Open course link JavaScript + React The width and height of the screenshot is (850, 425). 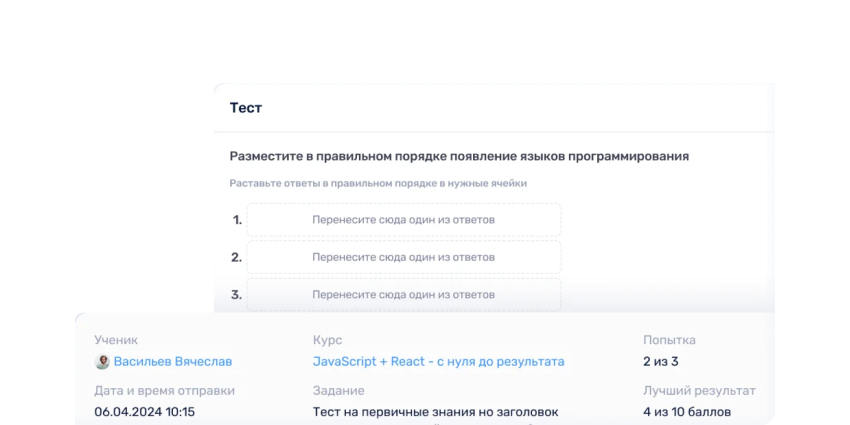tap(438, 362)
